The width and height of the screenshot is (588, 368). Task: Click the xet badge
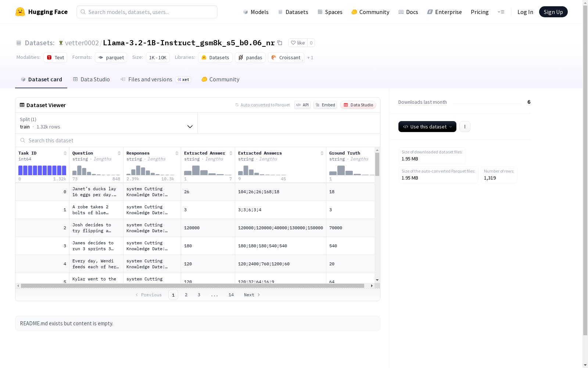coord(183,79)
